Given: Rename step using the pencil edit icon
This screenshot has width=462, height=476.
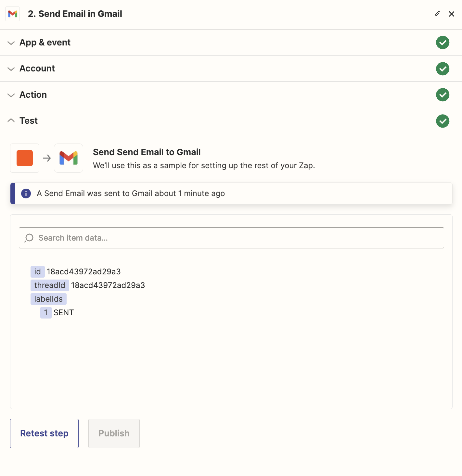Looking at the screenshot, I should (x=437, y=14).
